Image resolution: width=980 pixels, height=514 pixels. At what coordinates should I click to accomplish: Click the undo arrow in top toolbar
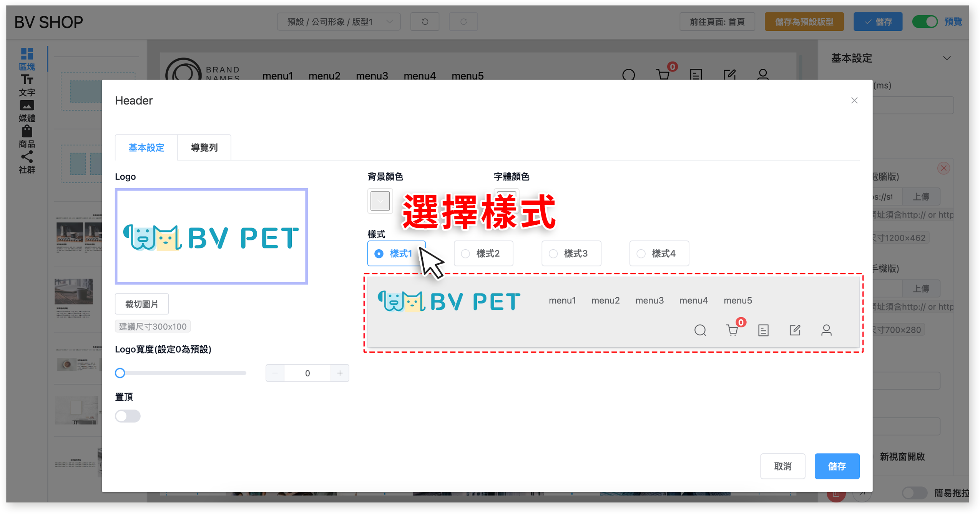425,22
